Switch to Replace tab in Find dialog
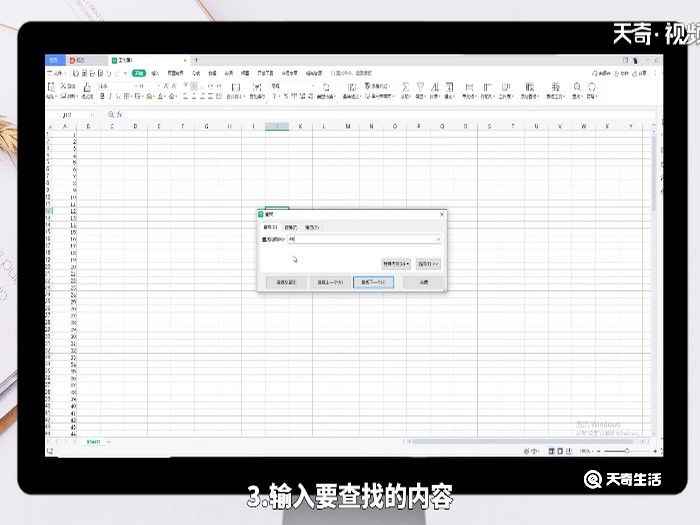700x525 pixels. pos(291,228)
